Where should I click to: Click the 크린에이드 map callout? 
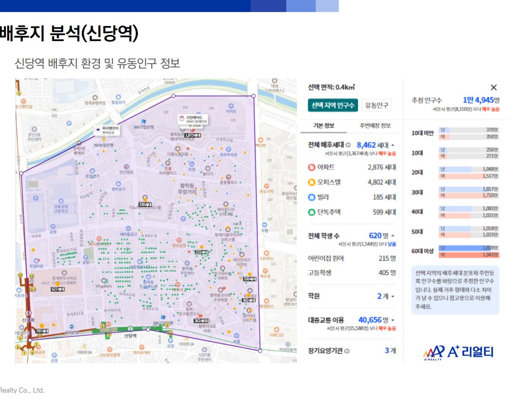pyautogui.click(x=193, y=120)
